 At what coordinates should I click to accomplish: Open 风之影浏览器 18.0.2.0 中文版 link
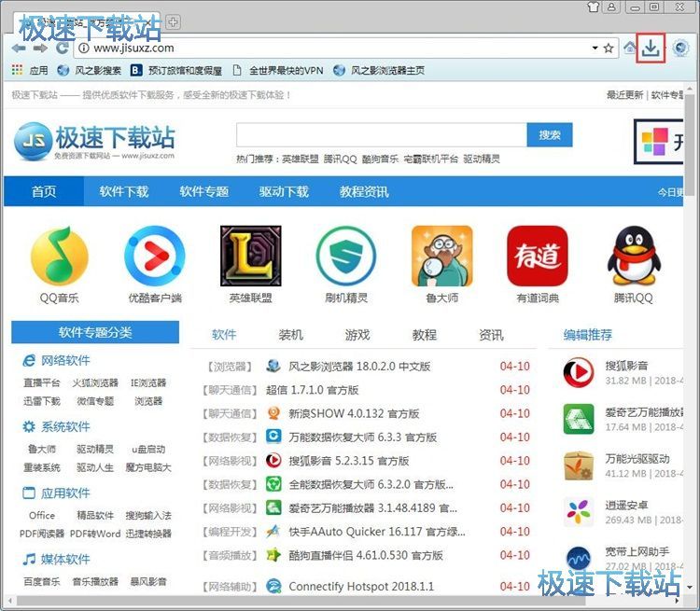pos(359,367)
